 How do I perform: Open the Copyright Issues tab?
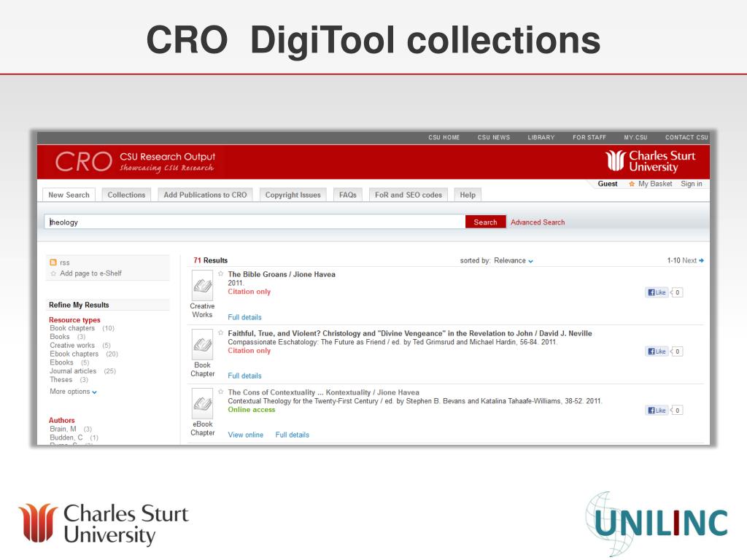coord(293,195)
